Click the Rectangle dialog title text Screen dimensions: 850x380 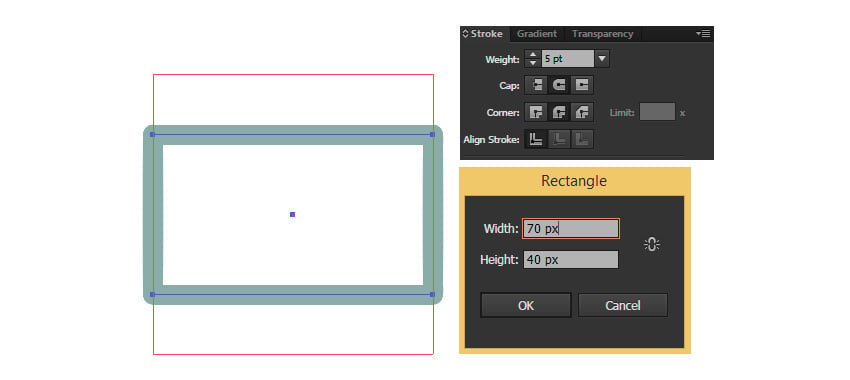(574, 181)
